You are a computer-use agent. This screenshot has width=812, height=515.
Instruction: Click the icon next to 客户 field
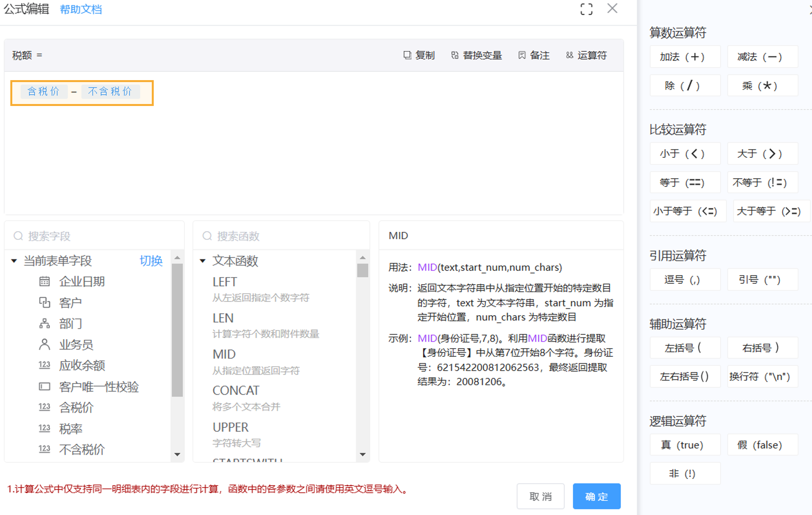(x=45, y=302)
